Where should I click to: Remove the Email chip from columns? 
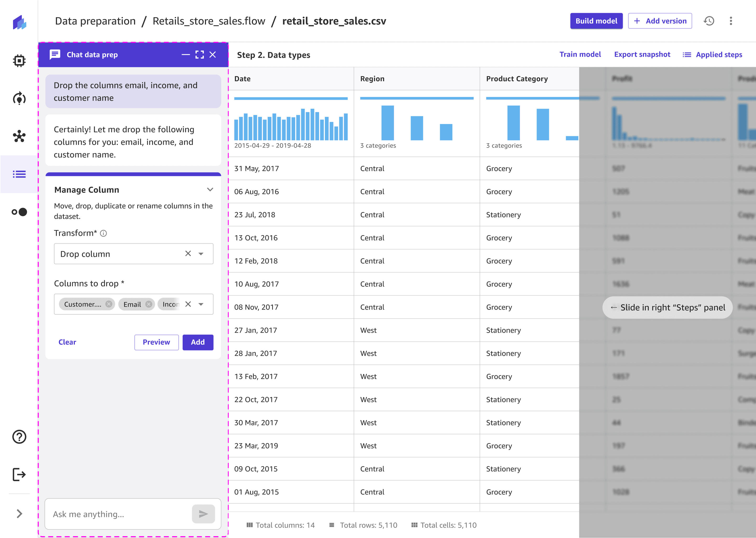pos(149,304)
